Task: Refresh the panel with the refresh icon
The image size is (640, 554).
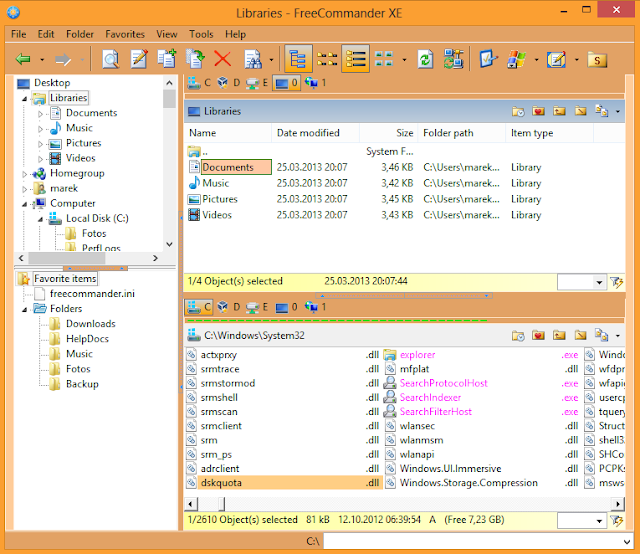Action: click(425, 60)
